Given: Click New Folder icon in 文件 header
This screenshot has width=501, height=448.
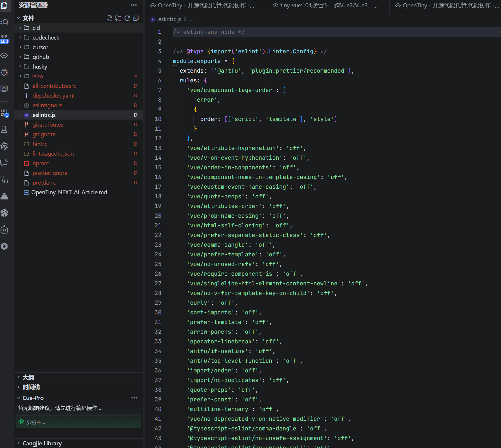Looking at the screenshot, I should pyautogui.click(x=118, y=18).
